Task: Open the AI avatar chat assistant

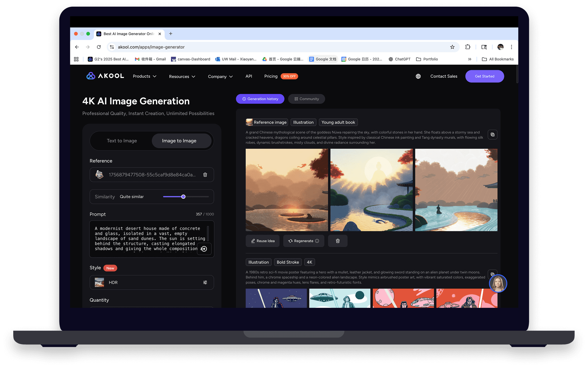Action: (498, 283)
